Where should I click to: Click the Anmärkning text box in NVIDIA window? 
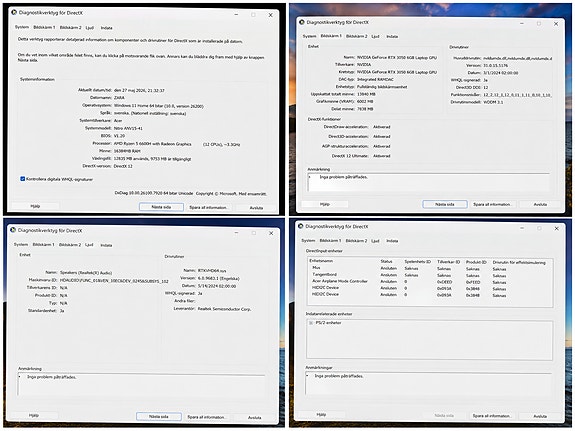click(x=429, y=182)
